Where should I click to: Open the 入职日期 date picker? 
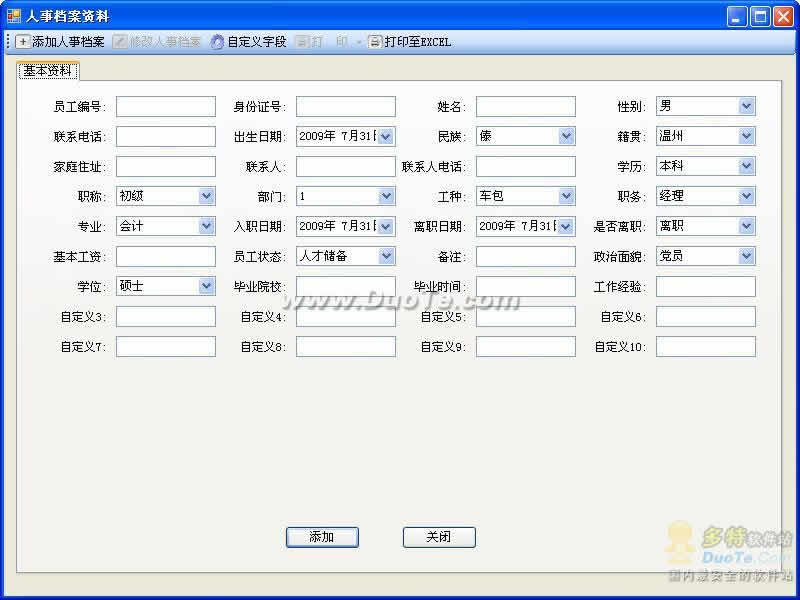coord(386,227)
